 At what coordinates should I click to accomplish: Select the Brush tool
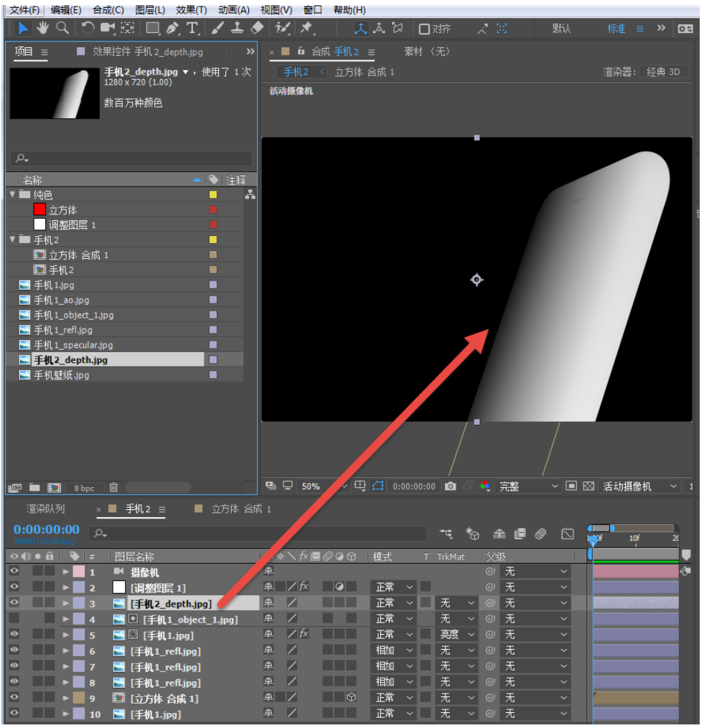click(217, 28)
